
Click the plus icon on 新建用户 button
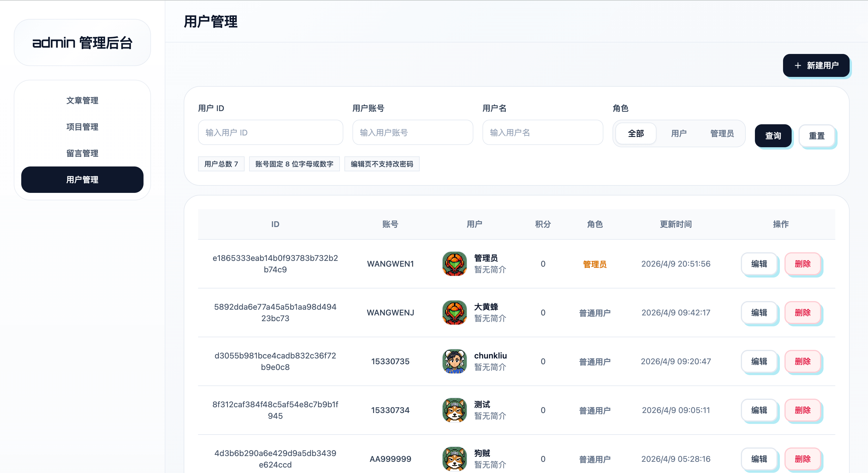[798, 65]
